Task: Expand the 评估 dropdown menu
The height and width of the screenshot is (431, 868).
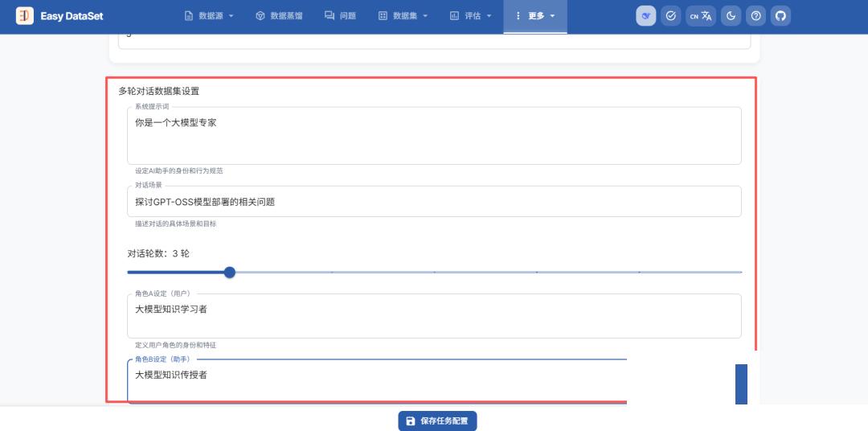Action: pyautogui.click(x=470, y=16)
